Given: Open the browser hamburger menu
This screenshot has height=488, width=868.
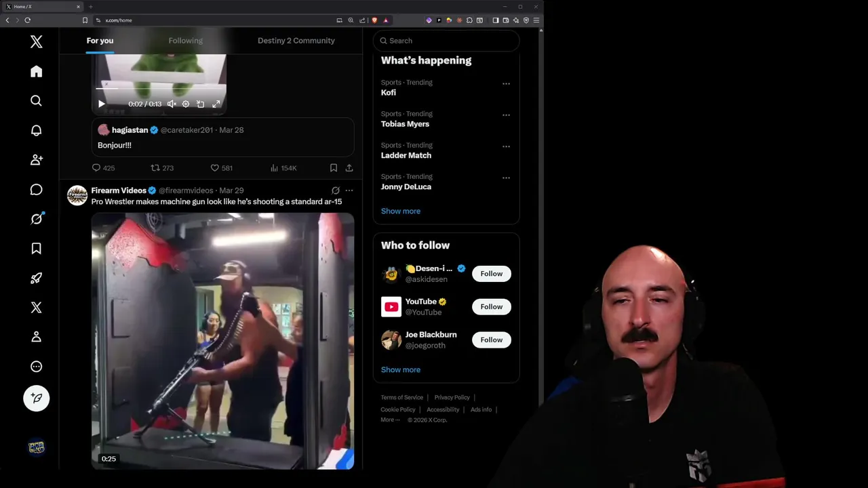Looking at the screenshot, I should [x=536, y=20].
